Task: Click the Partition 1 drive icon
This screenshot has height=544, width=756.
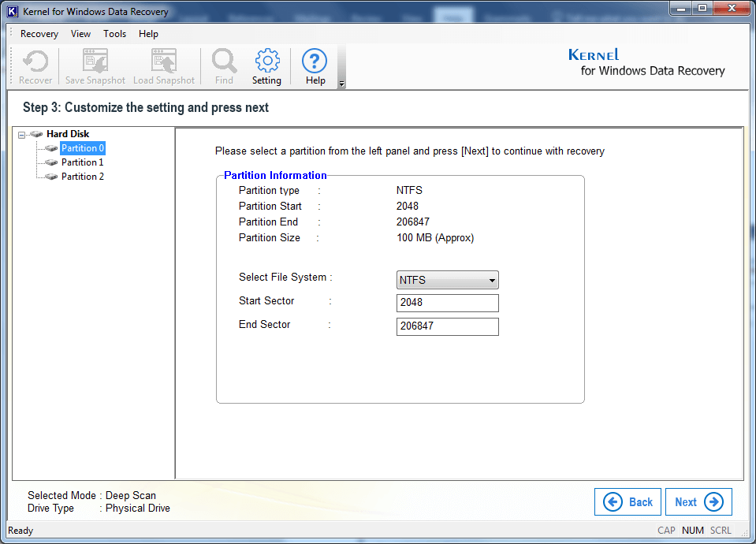Action: coord(51,162)
